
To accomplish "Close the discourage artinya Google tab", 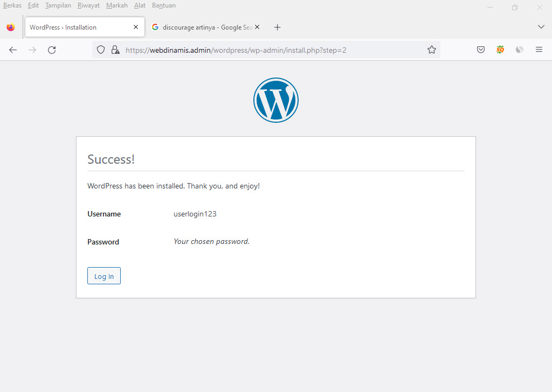I will (x=257, y=26).
